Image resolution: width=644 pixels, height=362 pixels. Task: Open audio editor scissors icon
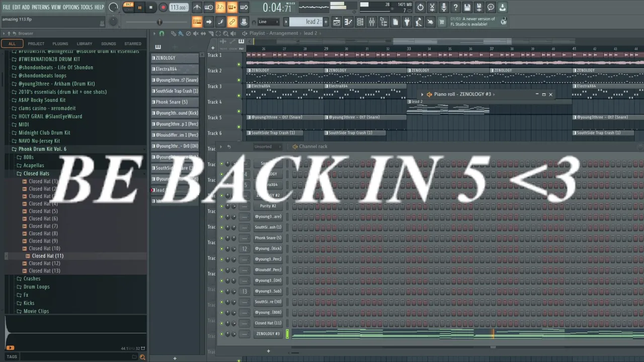click(432, 8)
